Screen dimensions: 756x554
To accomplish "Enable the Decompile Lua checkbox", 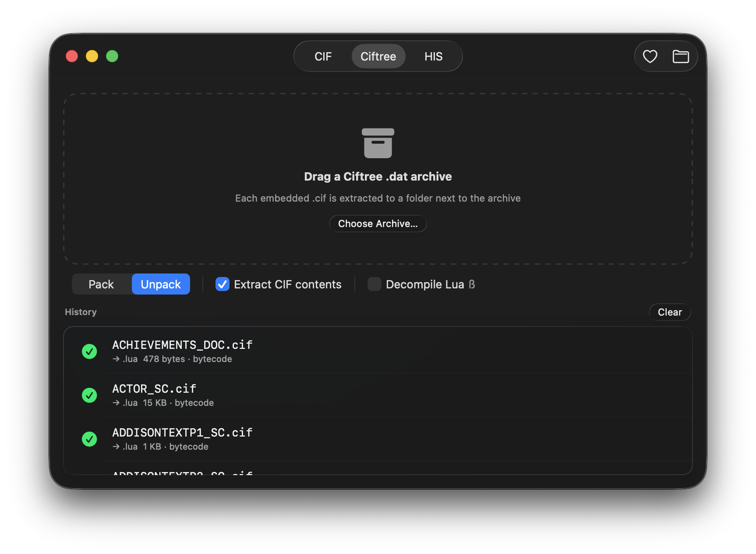I will click(374, 284).
